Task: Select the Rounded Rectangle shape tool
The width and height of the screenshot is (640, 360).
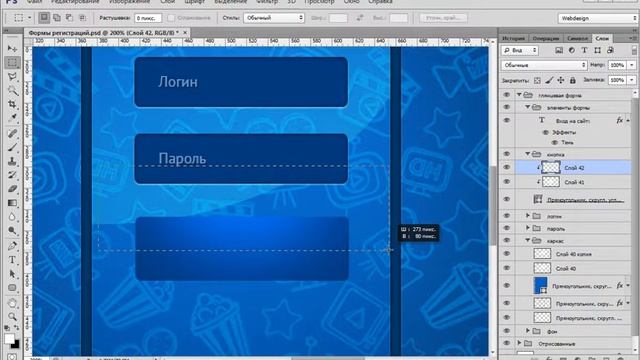Action: click(12, 288)
